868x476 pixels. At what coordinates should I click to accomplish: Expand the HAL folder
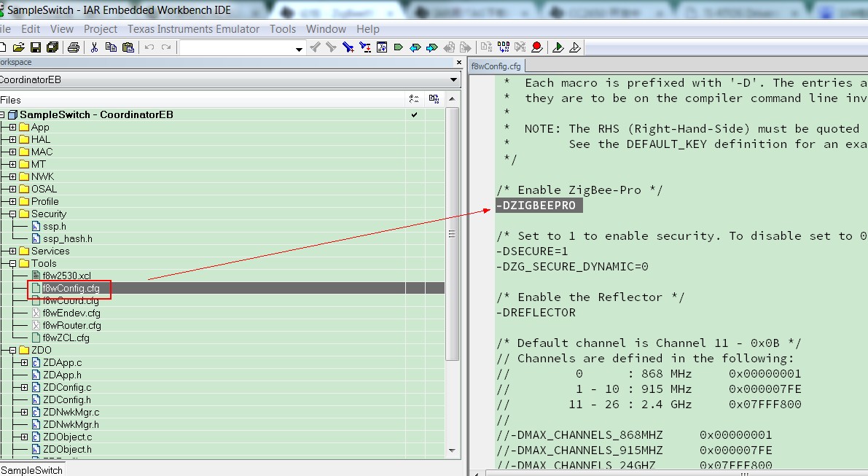pos(12,139)
